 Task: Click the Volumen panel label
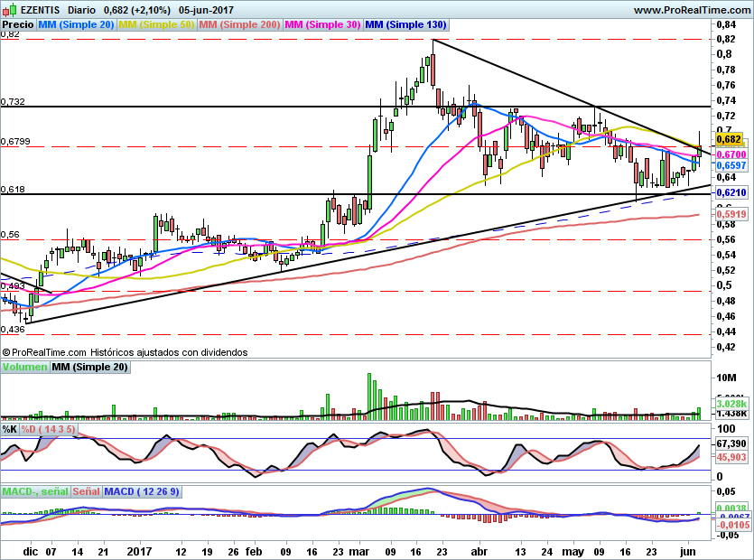coord(24,367)
